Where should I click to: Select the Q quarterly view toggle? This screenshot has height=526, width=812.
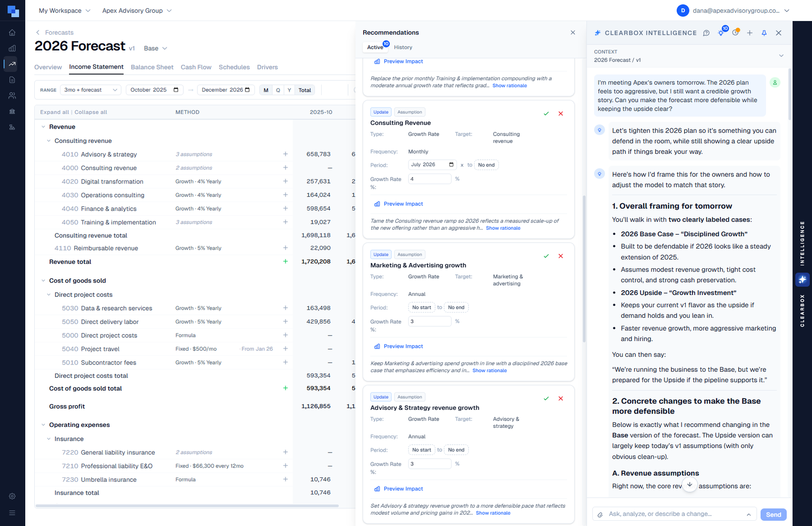pos(278,90)
